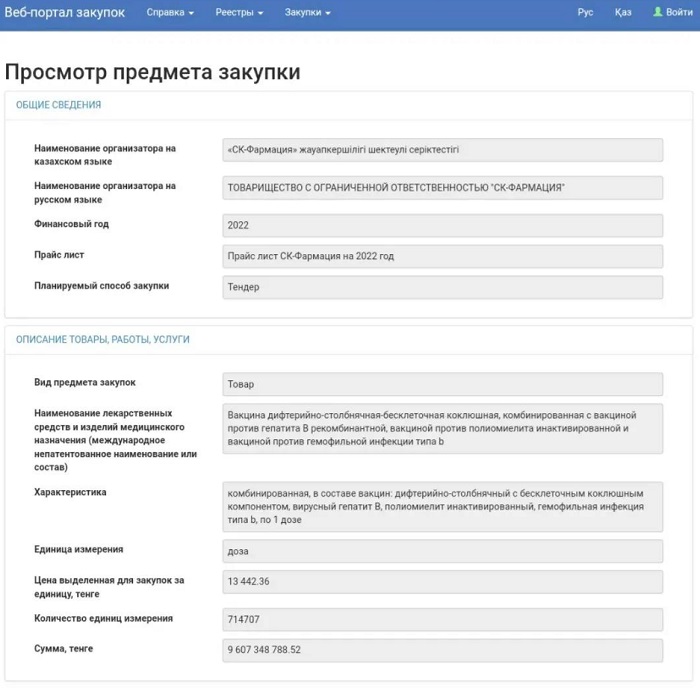Screen dimensions: 700x688
Task: Switch language to Қаз
Action: coord(623,12)
